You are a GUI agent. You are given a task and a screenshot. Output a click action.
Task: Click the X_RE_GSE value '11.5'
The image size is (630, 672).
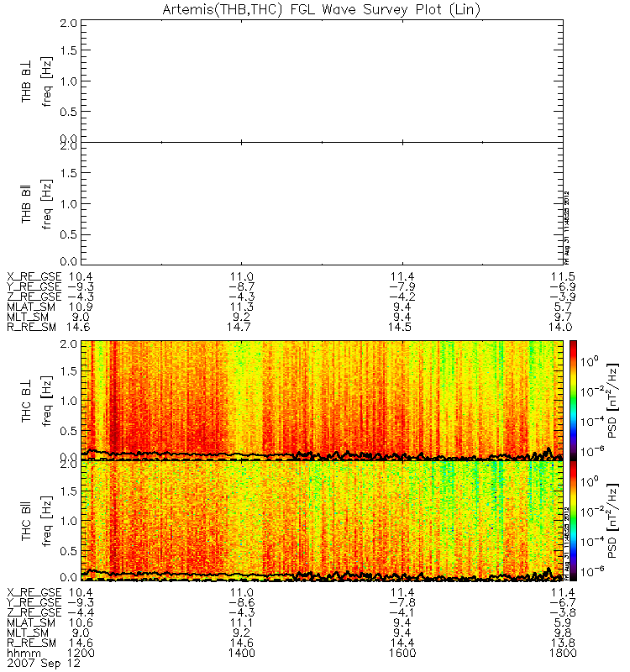(563, 277)
